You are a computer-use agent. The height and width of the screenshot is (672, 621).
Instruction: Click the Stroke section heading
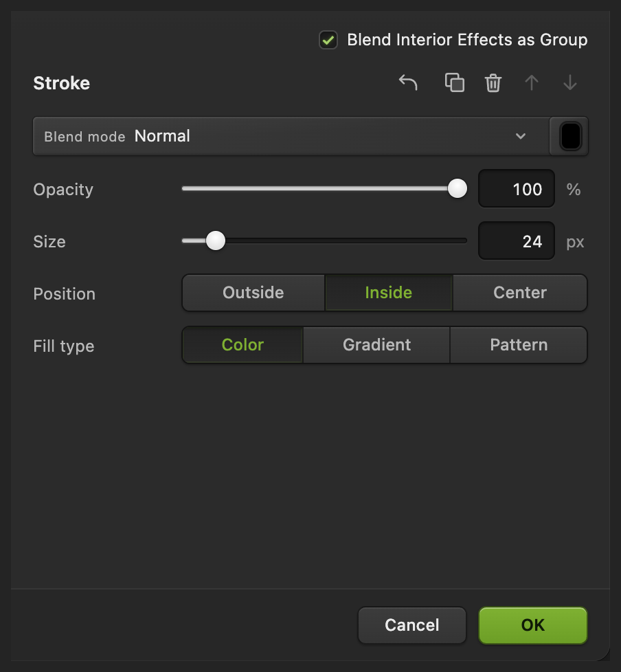point(62,83)
